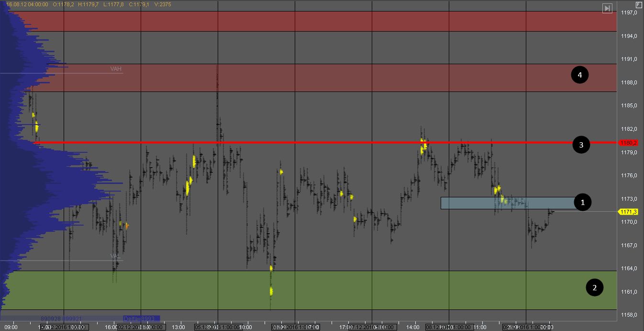Click the black circle marker numbered 2
The width and height of the screenshot is (644, 331).
coord(594,287)
